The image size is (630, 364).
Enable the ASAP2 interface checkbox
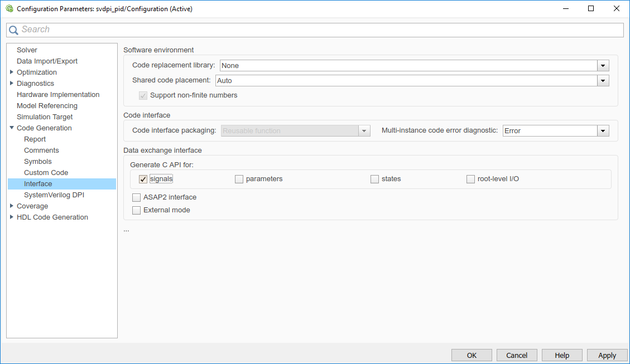137,197
